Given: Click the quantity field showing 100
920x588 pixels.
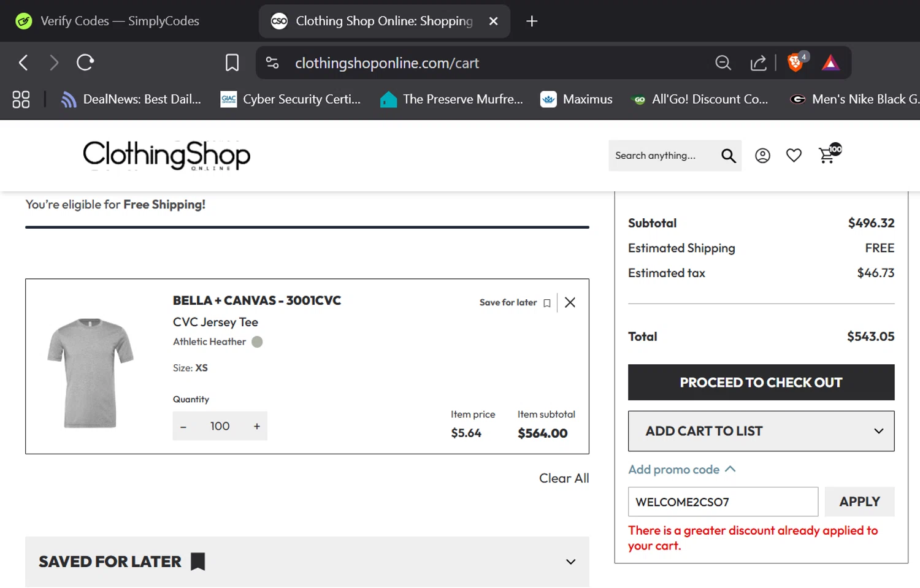Looking at the screenshot, I should [220, 426].
